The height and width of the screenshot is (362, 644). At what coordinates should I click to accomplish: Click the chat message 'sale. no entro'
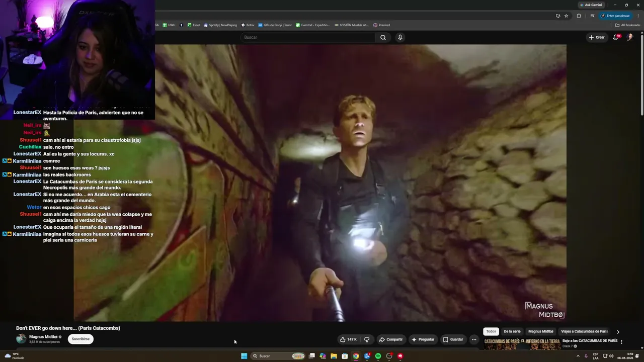[x=58, y=147]
